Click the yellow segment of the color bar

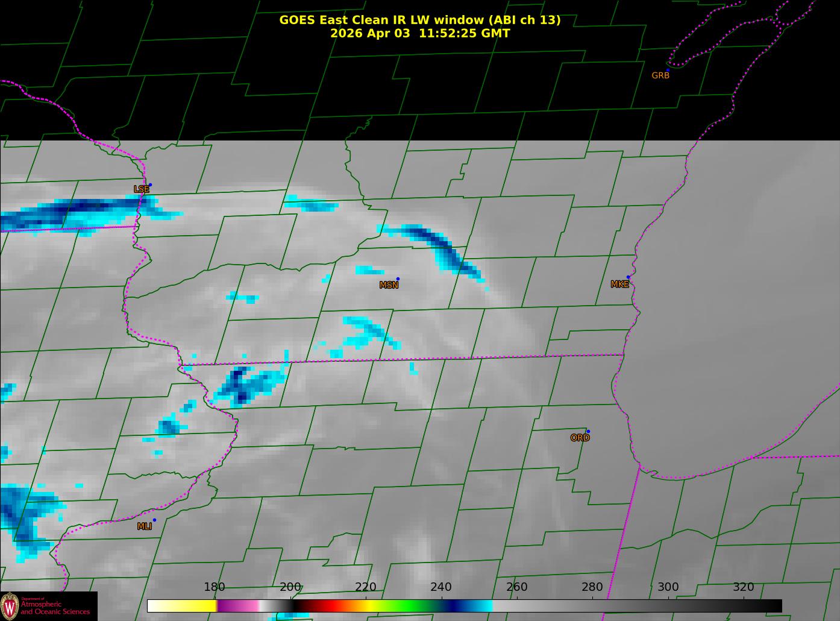pyautogui.click(x=193, y=605)
